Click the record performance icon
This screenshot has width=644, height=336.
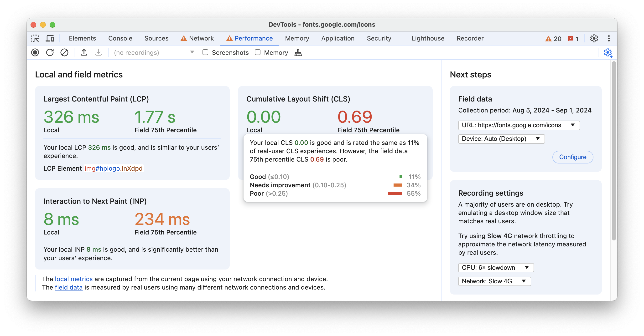[35, 53]
